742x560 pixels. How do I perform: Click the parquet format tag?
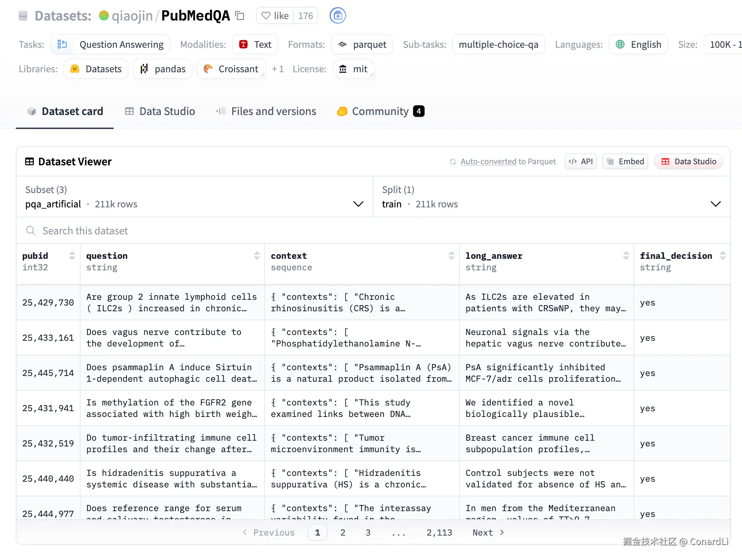(362, 44)
